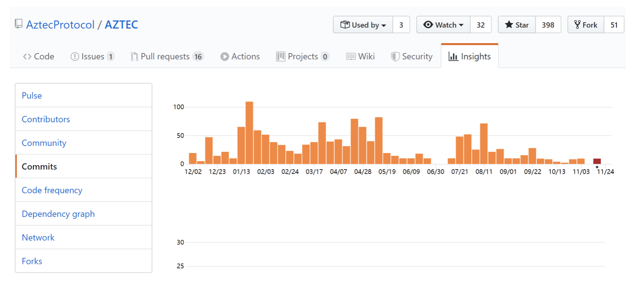
Task: Click the Projects board icon
Action: 281,57
